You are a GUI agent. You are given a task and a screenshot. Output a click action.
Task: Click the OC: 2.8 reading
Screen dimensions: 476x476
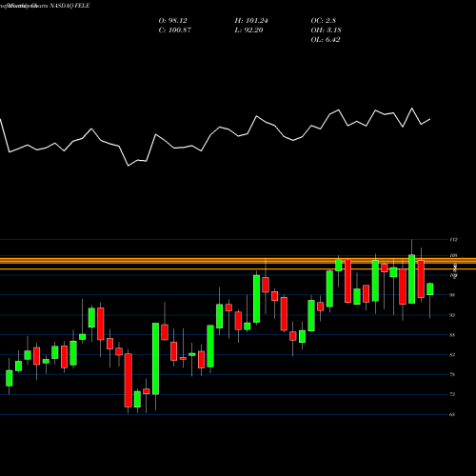point(324,21)
